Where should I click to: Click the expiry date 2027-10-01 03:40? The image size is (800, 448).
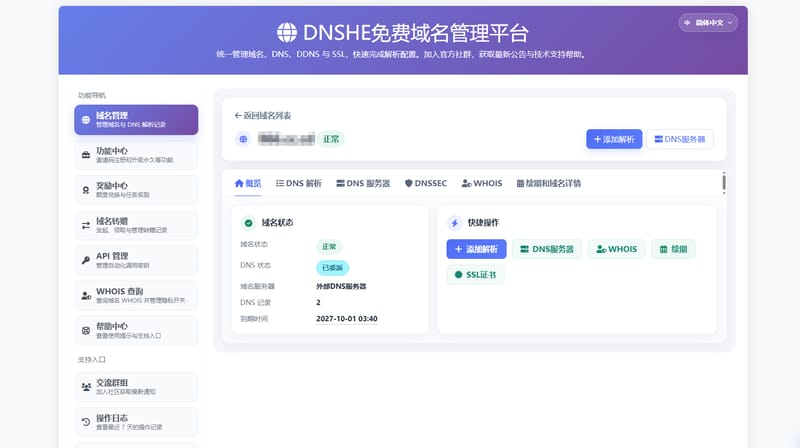[x=347, y=319]
